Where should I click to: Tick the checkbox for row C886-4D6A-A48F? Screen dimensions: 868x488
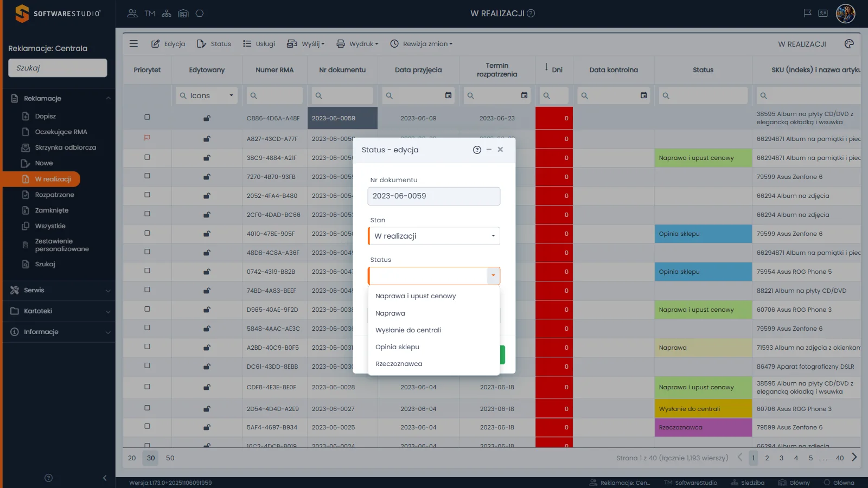[x=147, y=117]
